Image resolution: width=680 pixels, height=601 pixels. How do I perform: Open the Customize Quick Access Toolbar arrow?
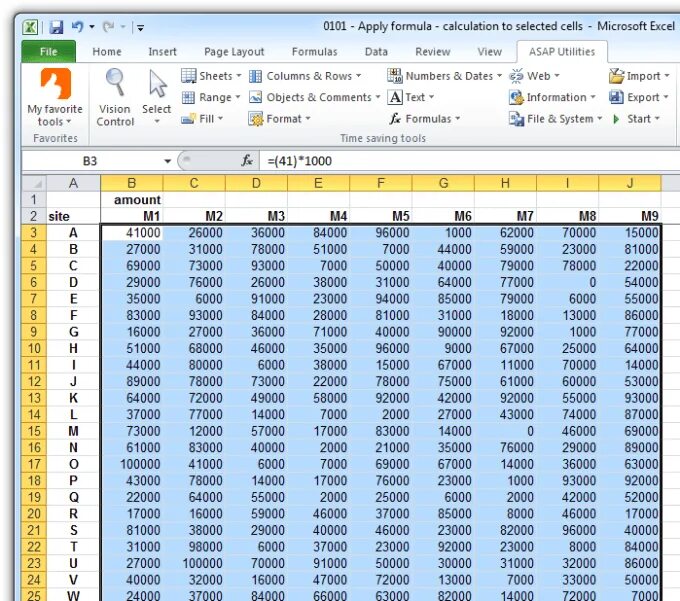pyautogui.click(x=141, y=28)
